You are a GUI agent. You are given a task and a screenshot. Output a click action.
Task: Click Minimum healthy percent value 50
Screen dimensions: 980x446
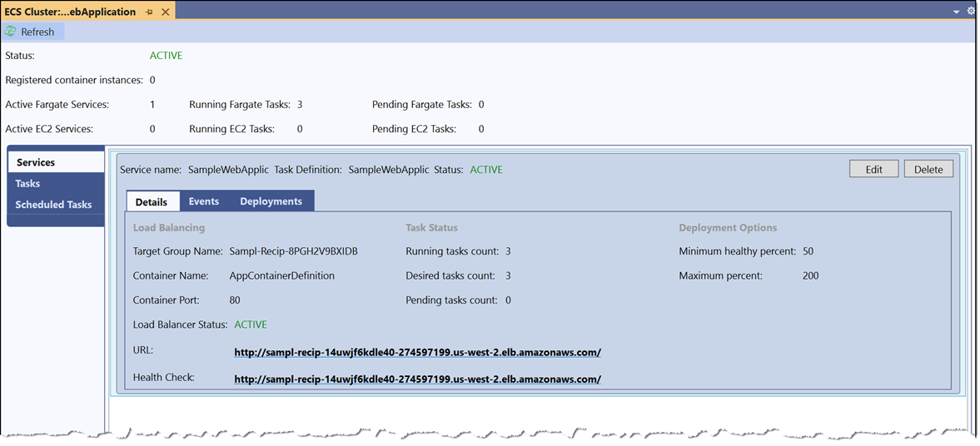click(x=808, y=251)
